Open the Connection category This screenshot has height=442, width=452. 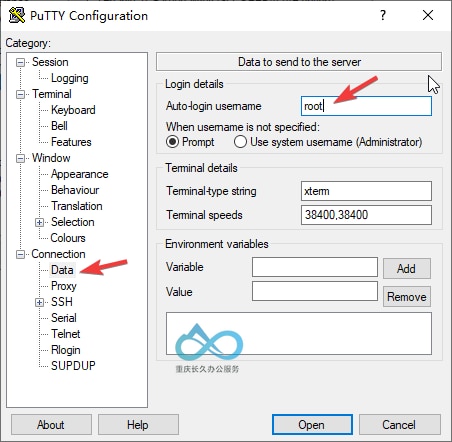tap(58, 254)
